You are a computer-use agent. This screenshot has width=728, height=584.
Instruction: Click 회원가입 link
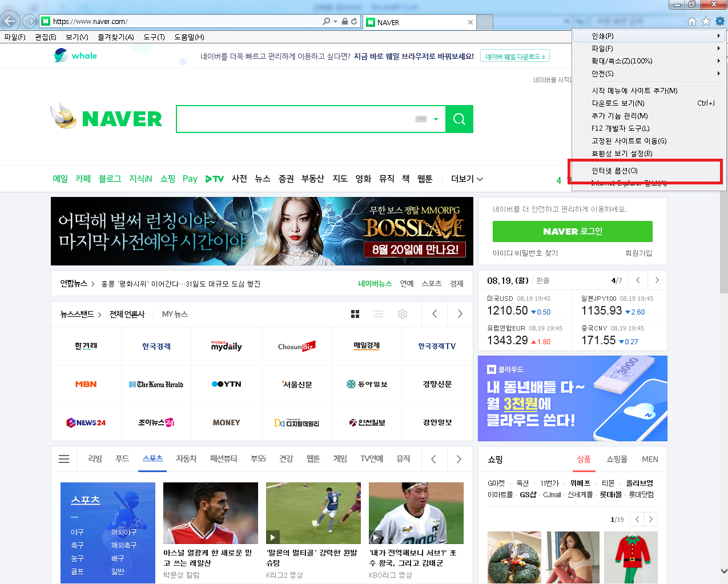pos(638,253)
